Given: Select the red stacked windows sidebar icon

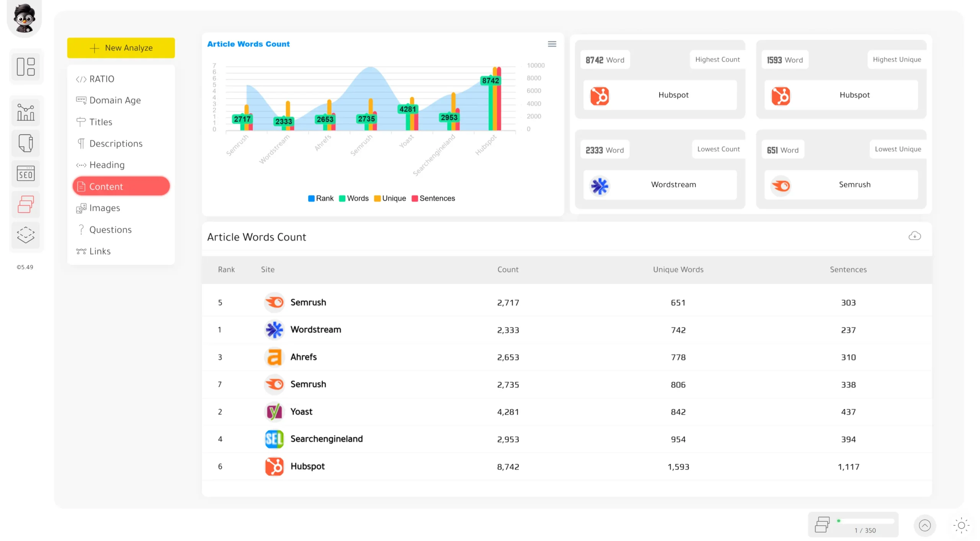Looking at the screenshot, I should tap(26, 204).
